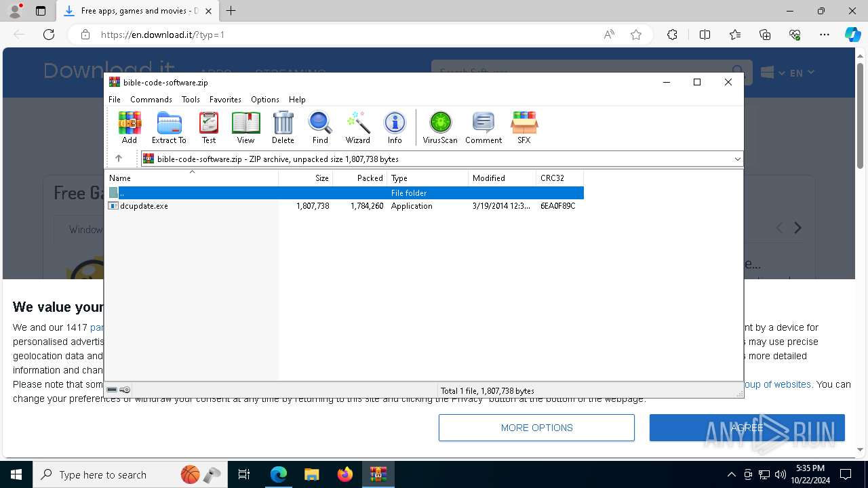Expand the EN language dropdown on site
This screenshot has width=868, height=488.
[802, 73]
